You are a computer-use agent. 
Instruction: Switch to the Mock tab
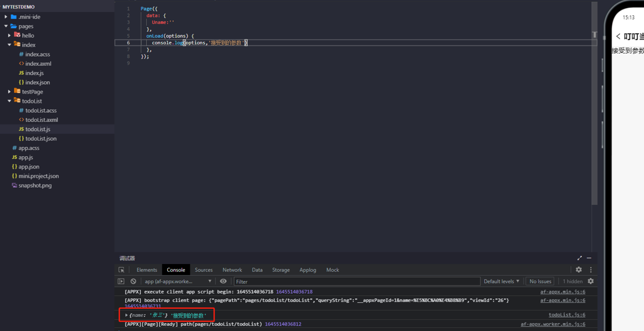click(x=332, y=269)
